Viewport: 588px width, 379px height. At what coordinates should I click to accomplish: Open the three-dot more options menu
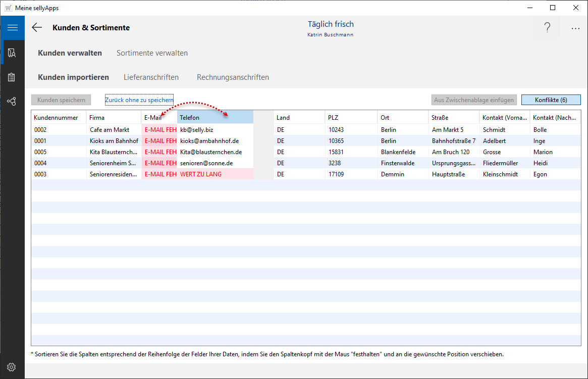pyautogui.click(x=575, y=29)
